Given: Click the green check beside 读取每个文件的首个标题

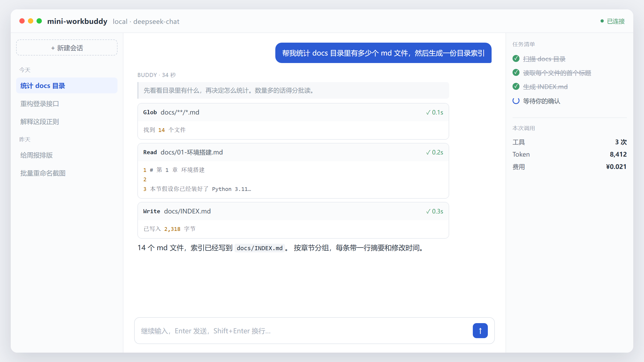Looking at the screenshot, I should pos(516,72).
